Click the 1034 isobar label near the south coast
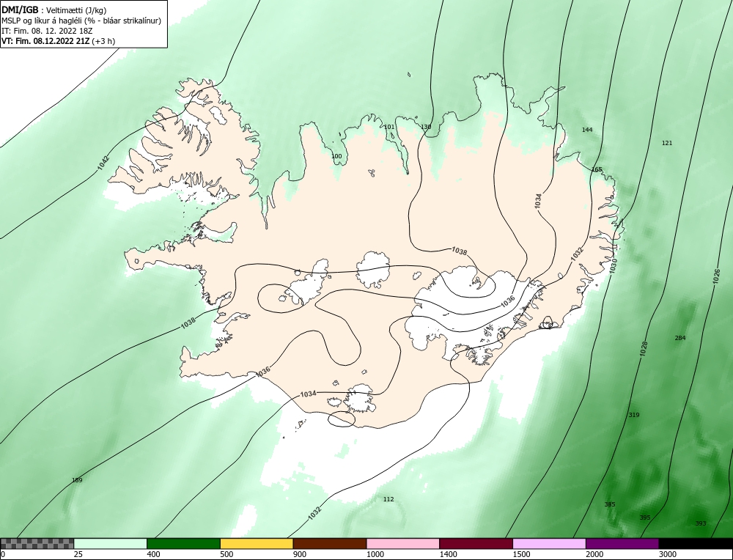 pos(308,394)
